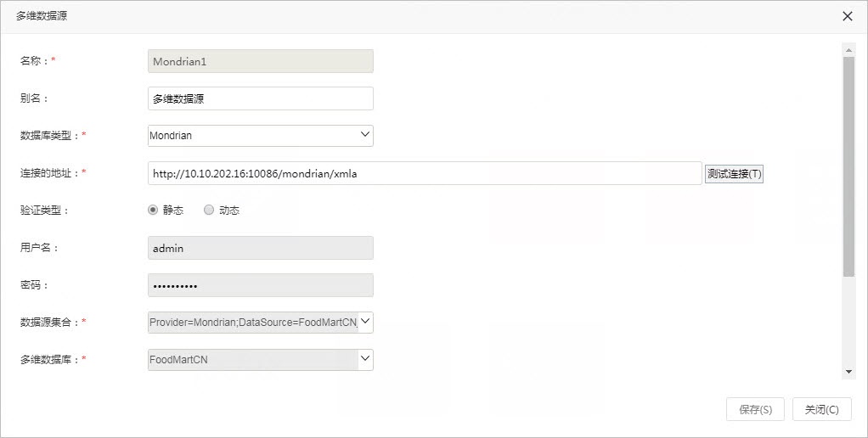
Task: Select the 静态 radio button
Action: click(153, 211)
